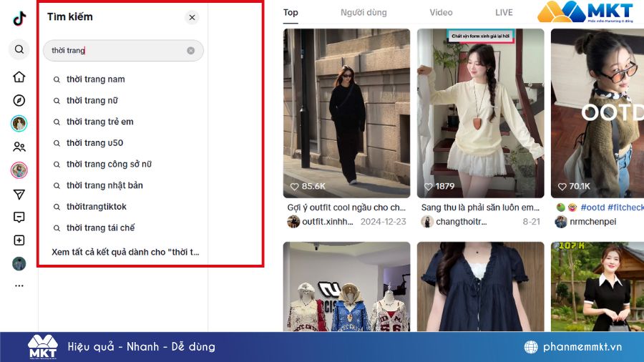644x362 pixels.
Task: Go to Home via house icon
Action: pyautogui.click(x=19, y=77)
